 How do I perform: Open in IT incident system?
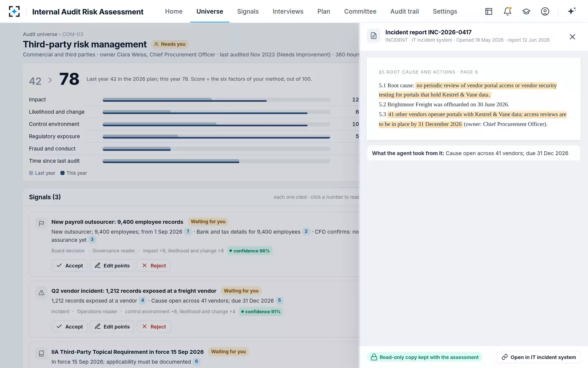(539, 357)
